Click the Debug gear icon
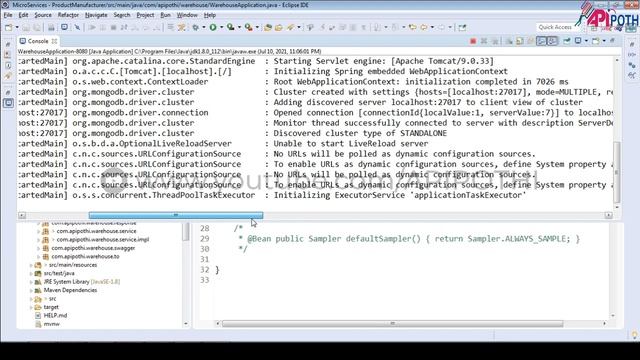Image resolution: width=640 pixels, height=360 pixels. click(196, 27)
